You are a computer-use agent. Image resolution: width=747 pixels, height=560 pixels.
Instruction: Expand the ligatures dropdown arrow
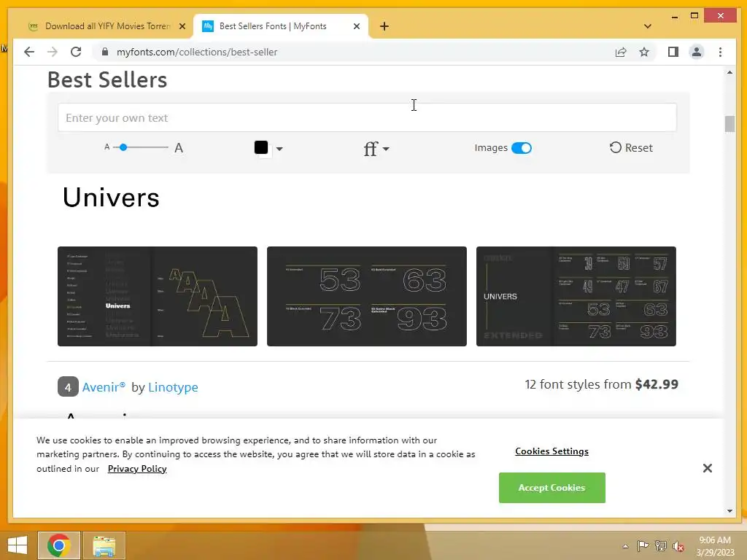tap(386, 149)
